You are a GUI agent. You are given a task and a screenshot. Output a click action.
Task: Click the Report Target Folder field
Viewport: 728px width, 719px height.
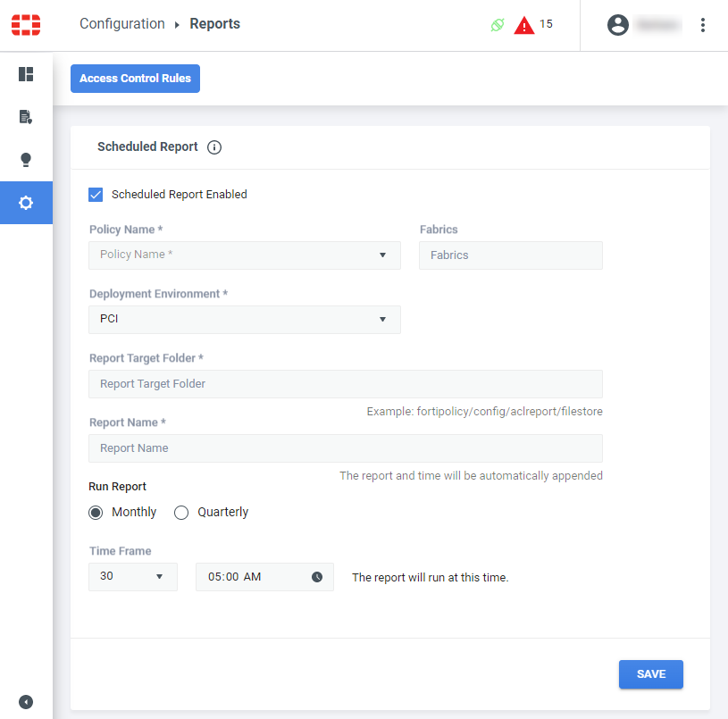coord(345,384)
